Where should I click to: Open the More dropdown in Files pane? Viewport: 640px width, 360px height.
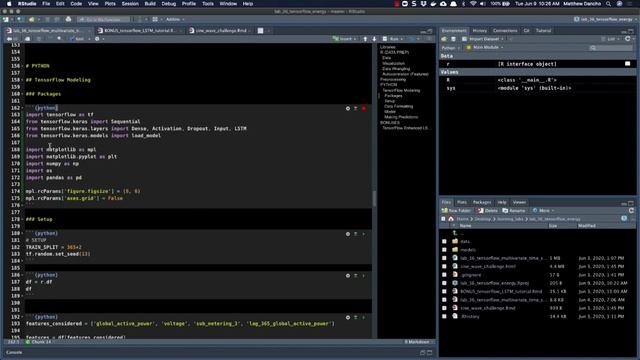(544, 211)
